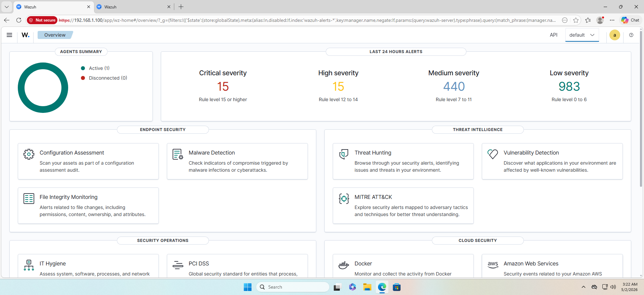Open the IT Hygiene module title
644x295 pixels.
pos(53,264)
